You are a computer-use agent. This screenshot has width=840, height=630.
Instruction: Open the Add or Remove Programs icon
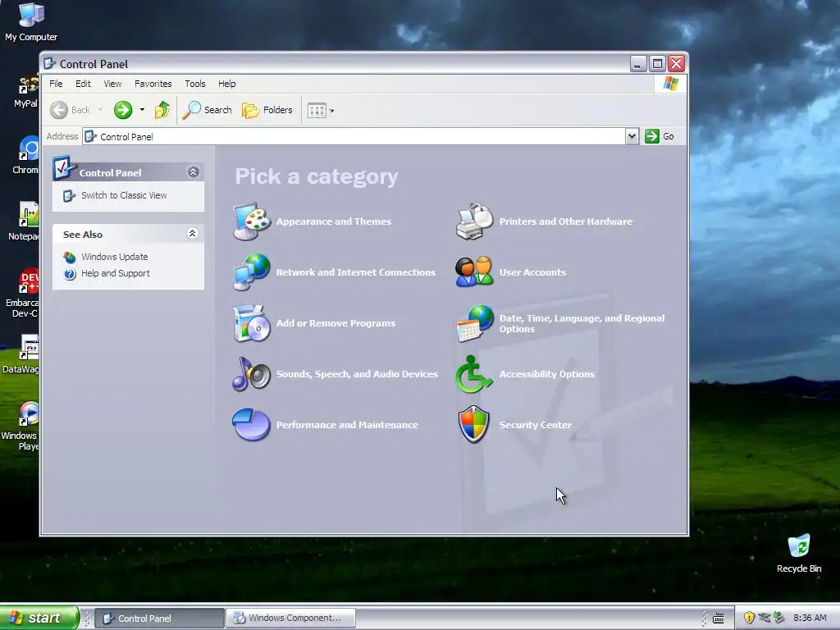tap(252, 323)
